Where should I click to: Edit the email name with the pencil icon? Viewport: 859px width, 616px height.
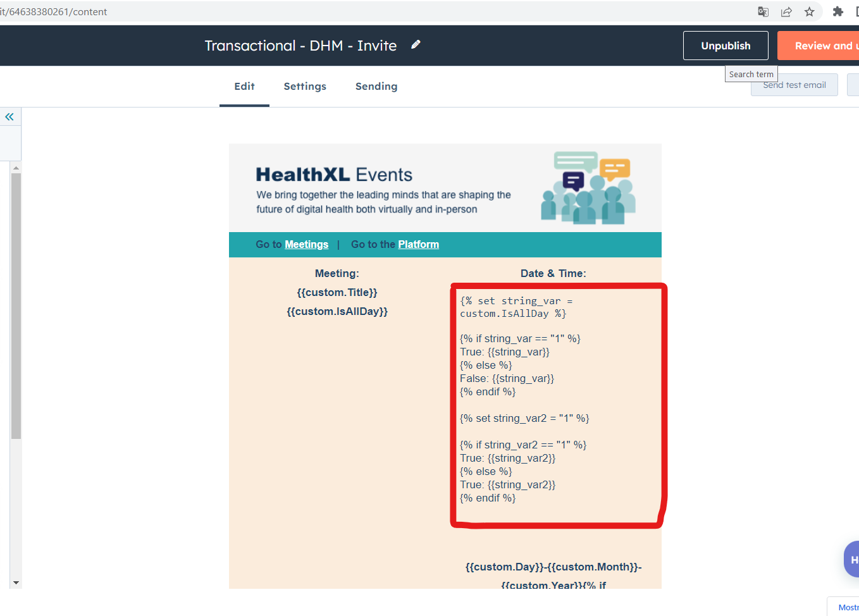[416, 45]
